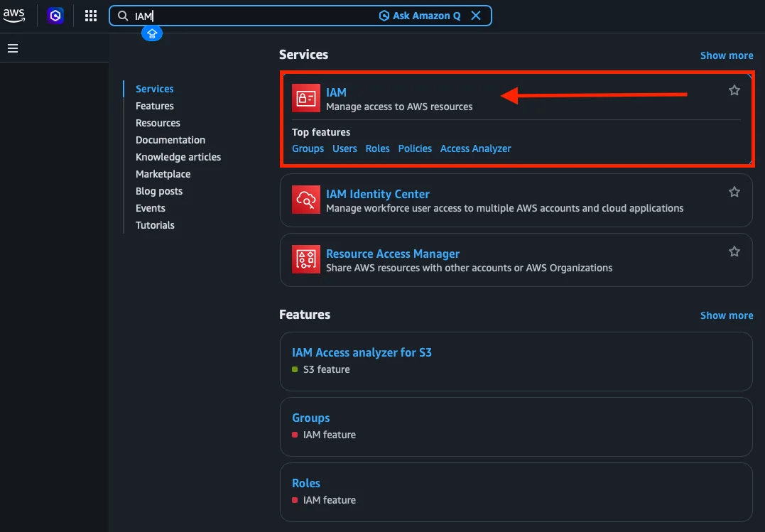Show more results under Features

tap(726, 315)
